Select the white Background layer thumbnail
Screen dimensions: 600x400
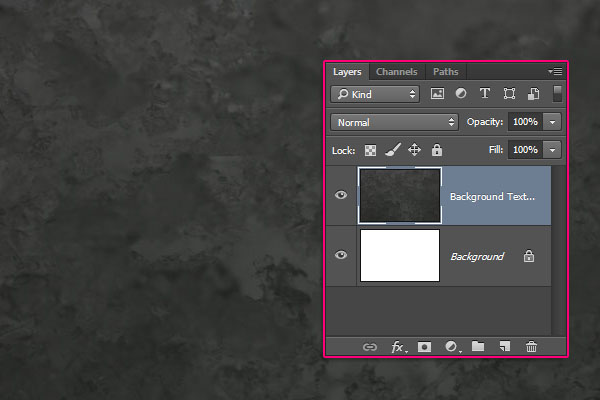(400, 255)
